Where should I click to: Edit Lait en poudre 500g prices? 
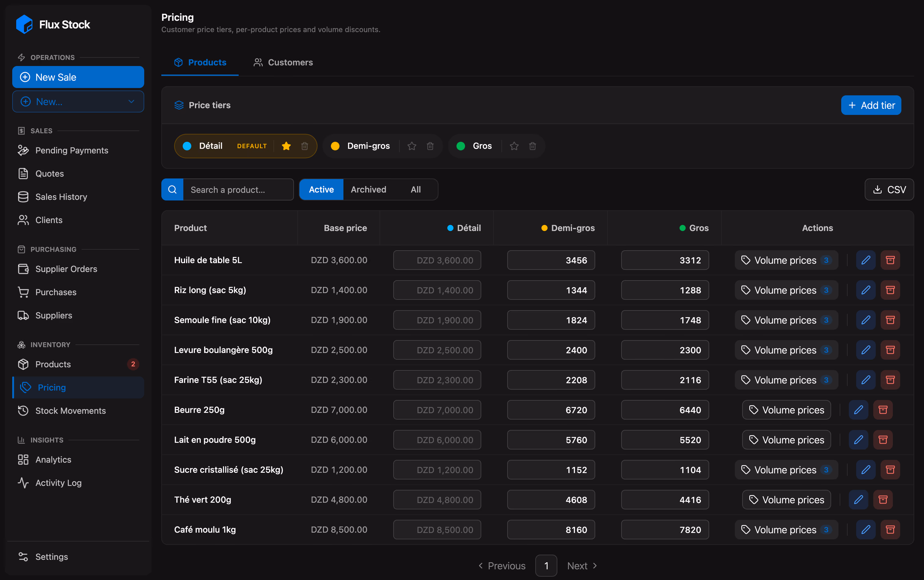(858, 440)
